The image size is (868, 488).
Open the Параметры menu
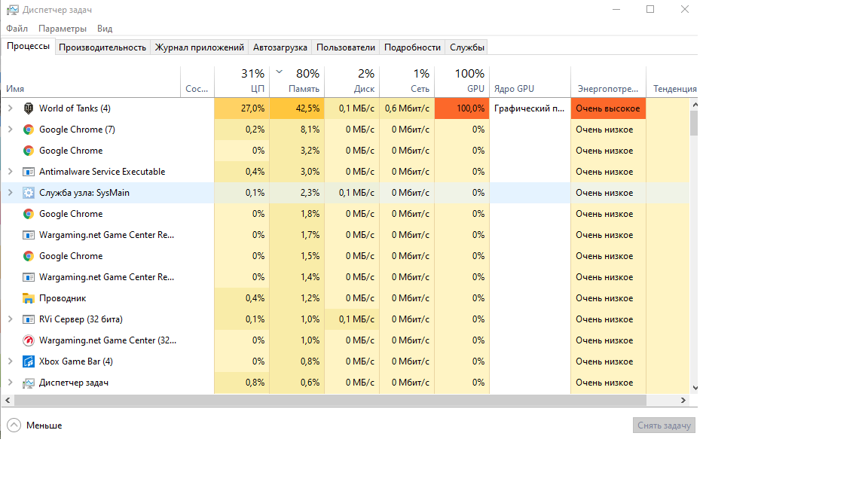(63, 29)
